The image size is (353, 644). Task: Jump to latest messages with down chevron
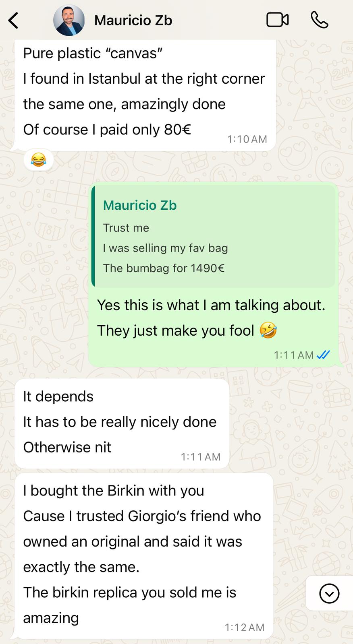click(x=329, y=593)
